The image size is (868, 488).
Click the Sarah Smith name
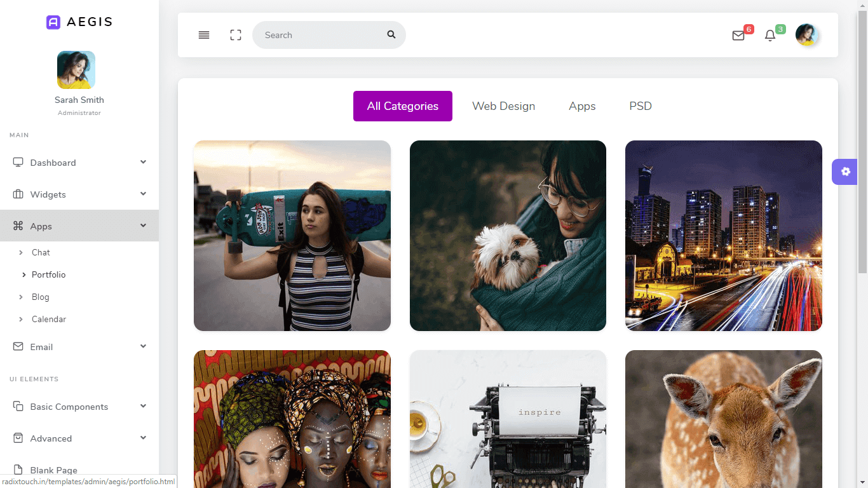(x=79, y=100)
